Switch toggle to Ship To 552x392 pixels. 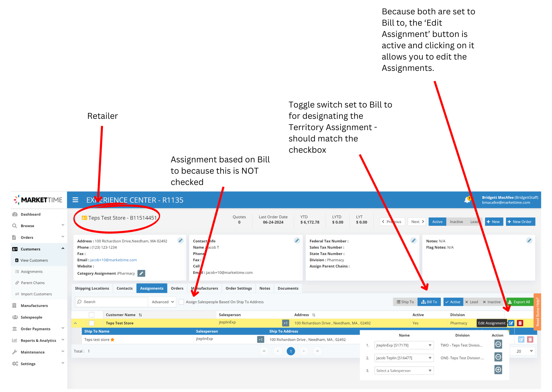[x=405, y=302]
